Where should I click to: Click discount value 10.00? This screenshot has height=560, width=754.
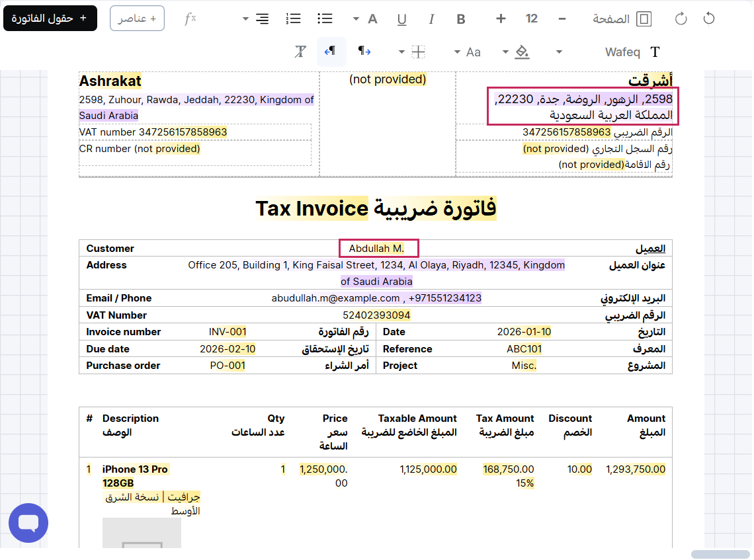[x=579, y=469]
